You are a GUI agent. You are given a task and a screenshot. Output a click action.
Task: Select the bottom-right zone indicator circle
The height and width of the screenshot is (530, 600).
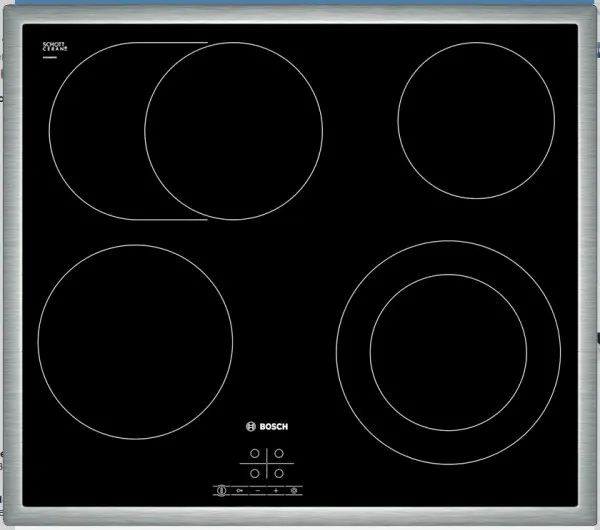coord(281,473)
